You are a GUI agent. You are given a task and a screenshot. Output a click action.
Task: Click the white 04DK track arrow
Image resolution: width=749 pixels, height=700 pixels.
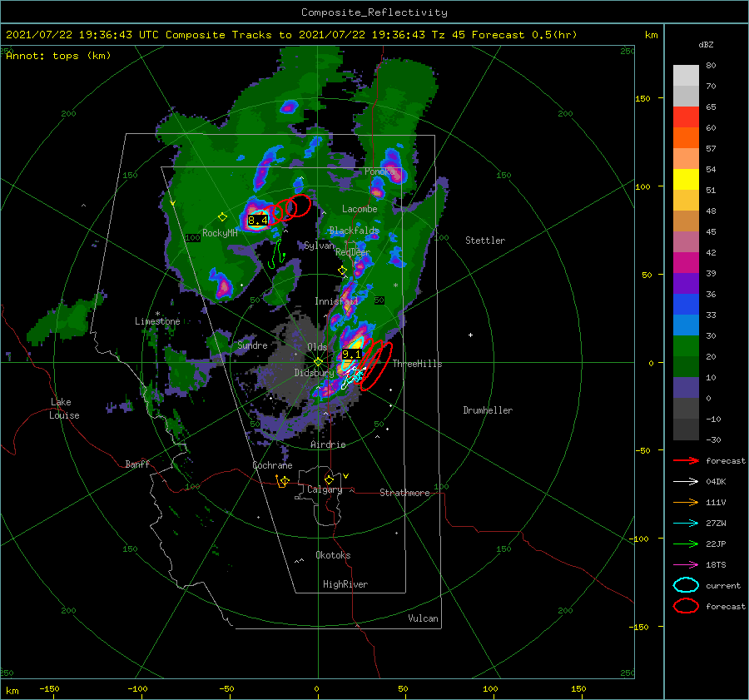686,482
